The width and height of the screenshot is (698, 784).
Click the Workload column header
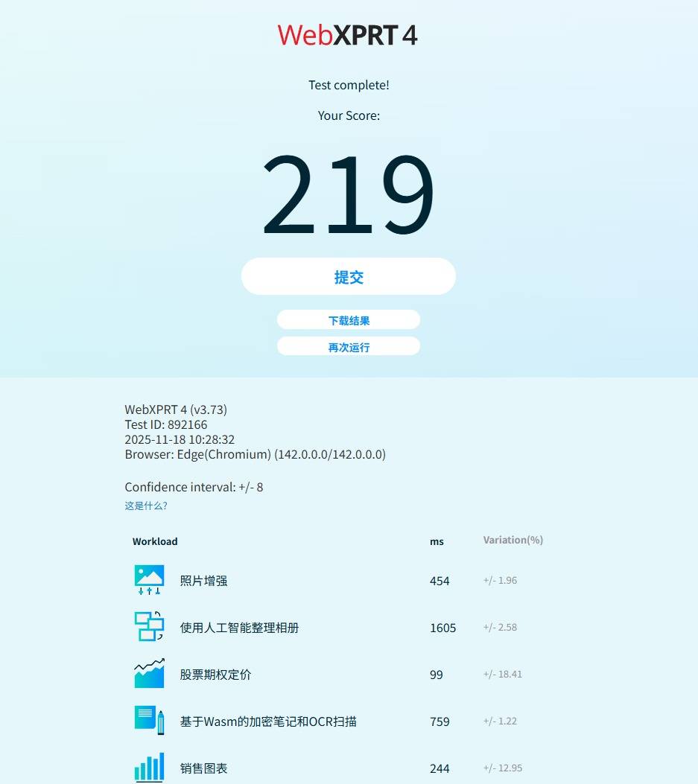pyautogui.click(x=155, y=541)
